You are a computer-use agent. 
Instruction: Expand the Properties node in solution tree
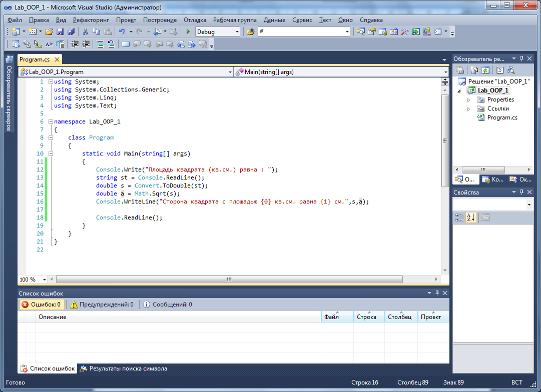(469, 99)
